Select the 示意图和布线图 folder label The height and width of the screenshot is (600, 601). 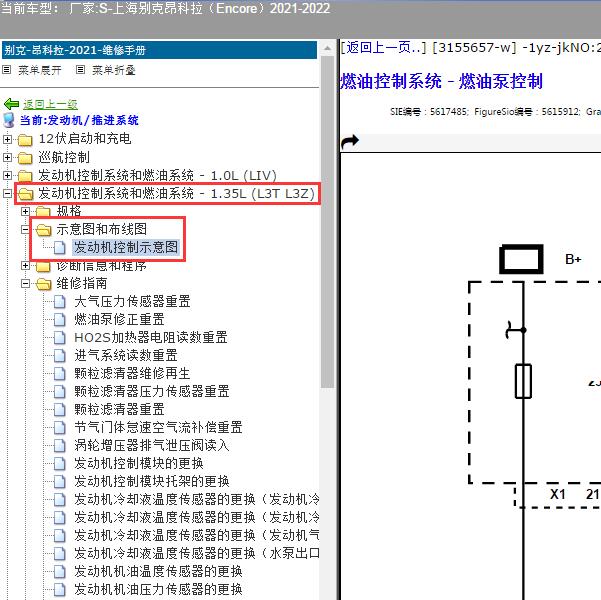point(102,229)
